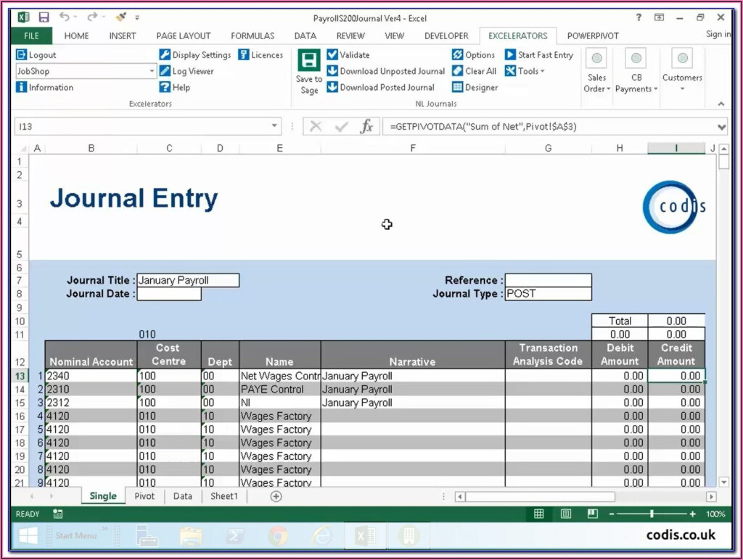Screen dimensions: 743x560
Task: Add a new sheet with plus icon
Action: click(276, 496)
